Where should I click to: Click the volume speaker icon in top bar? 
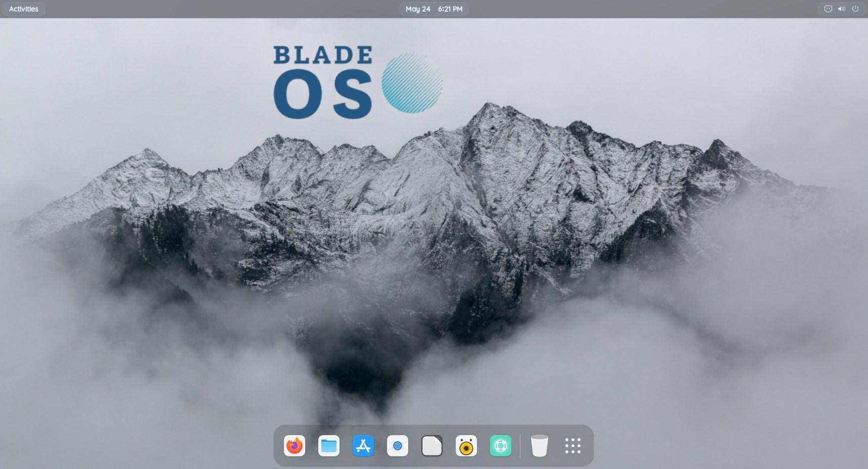[x=841, y=9]
